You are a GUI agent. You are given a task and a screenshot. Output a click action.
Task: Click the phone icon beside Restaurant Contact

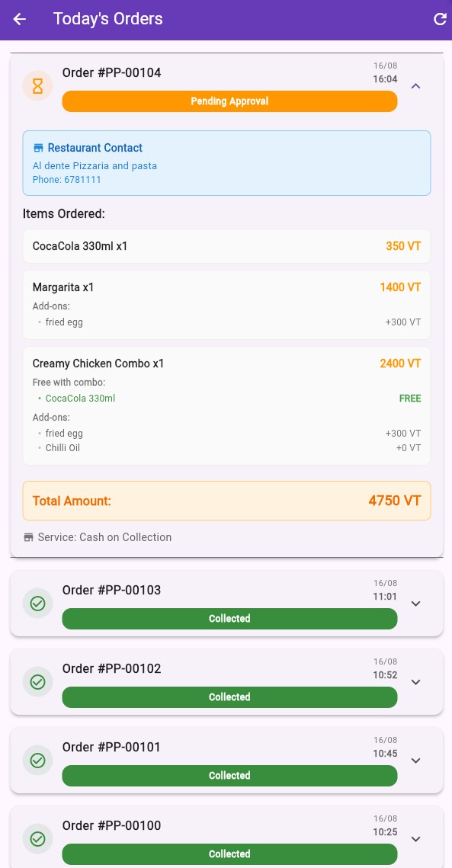coord(39,147)
